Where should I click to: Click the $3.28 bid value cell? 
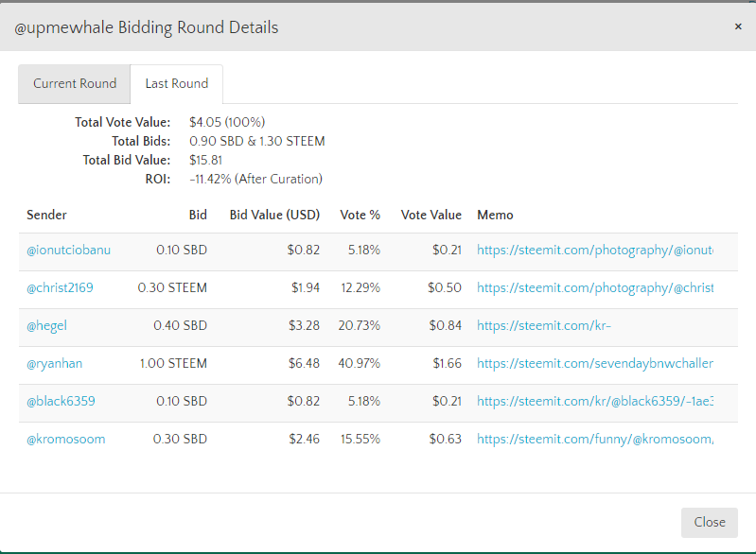[304, 325]
